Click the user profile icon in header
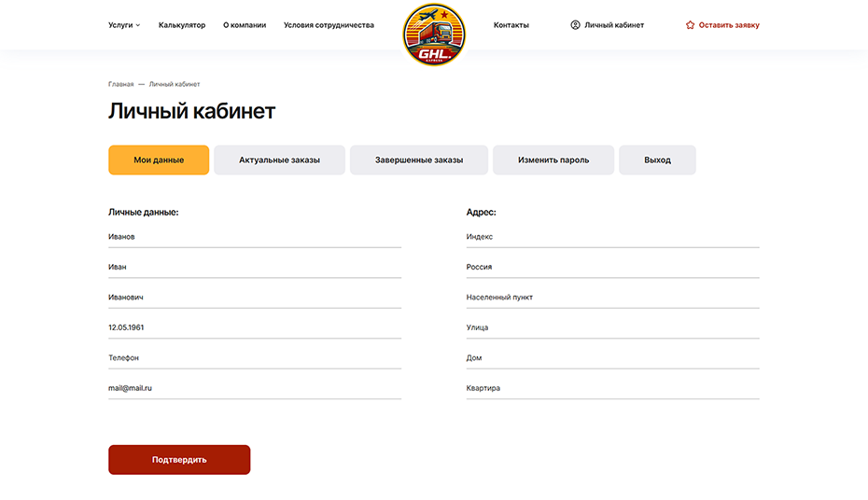868x500 pixels. (x=575, y=25)
